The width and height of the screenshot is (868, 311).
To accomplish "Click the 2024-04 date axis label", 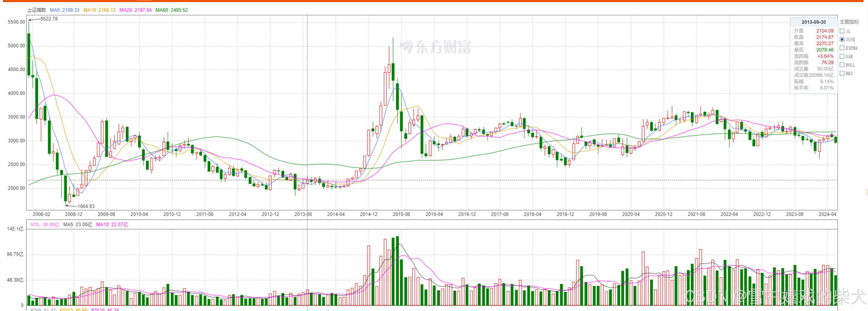I will click(x=827, y=214).
